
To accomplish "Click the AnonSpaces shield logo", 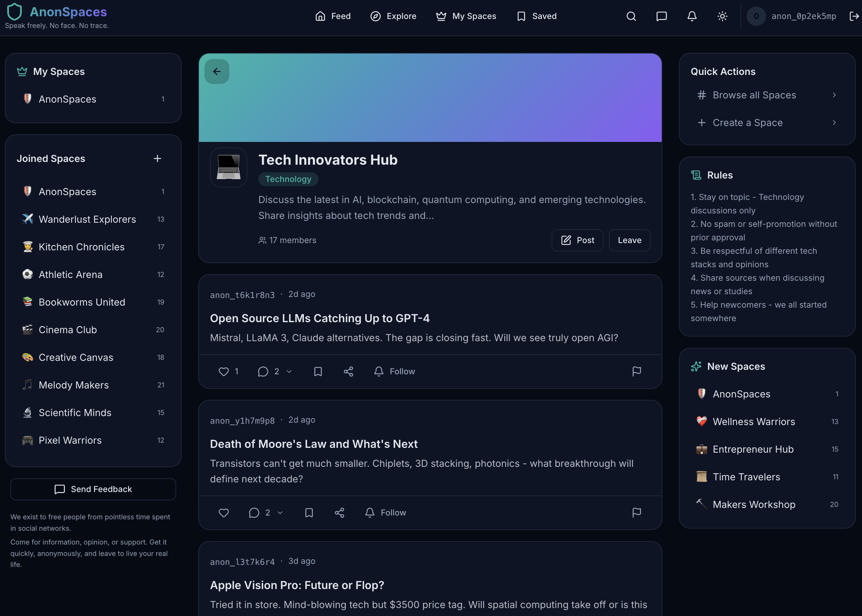I will [x=14, y=12].
